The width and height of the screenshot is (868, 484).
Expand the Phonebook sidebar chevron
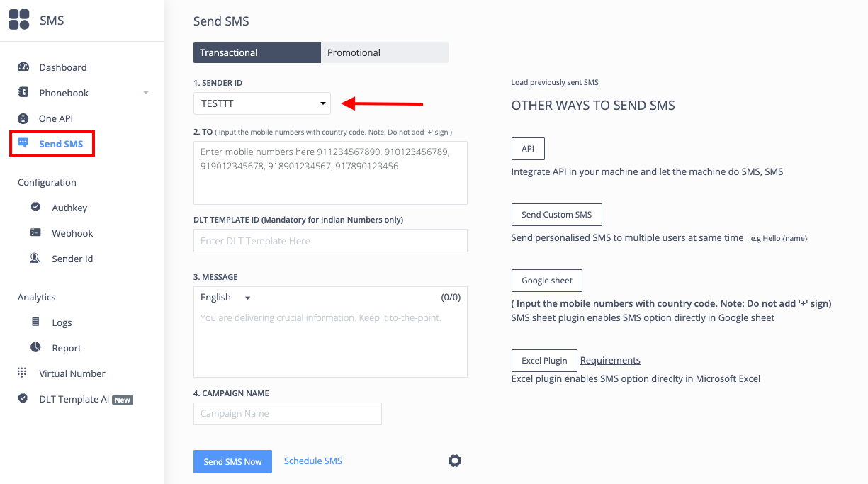pos(146,92)
